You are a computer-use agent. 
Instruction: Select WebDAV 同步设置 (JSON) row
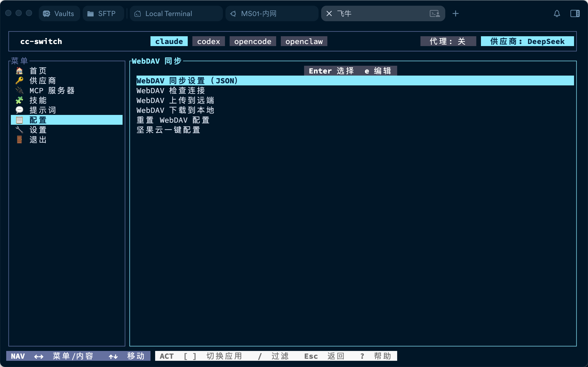click(x=355, y=80)
